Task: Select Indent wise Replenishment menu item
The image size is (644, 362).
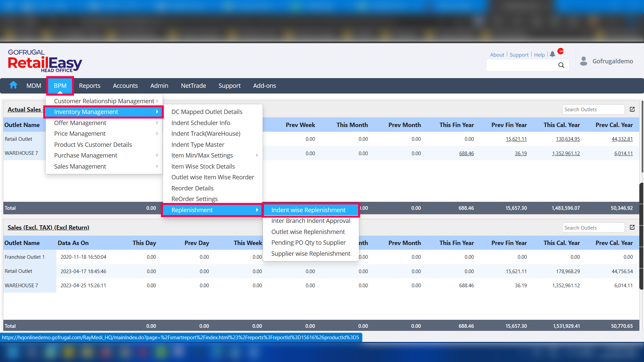Action: coord(308,210)
